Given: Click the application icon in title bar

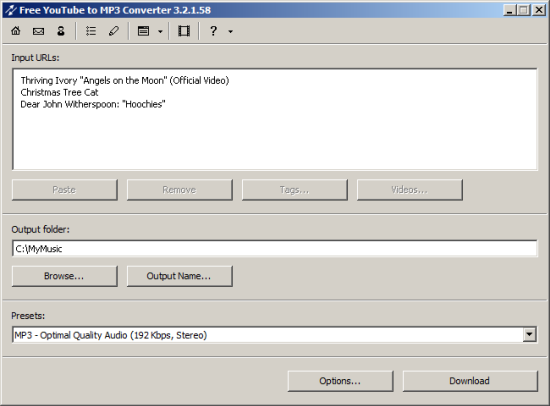Looking at the screenshot, I should click(11, 10).
